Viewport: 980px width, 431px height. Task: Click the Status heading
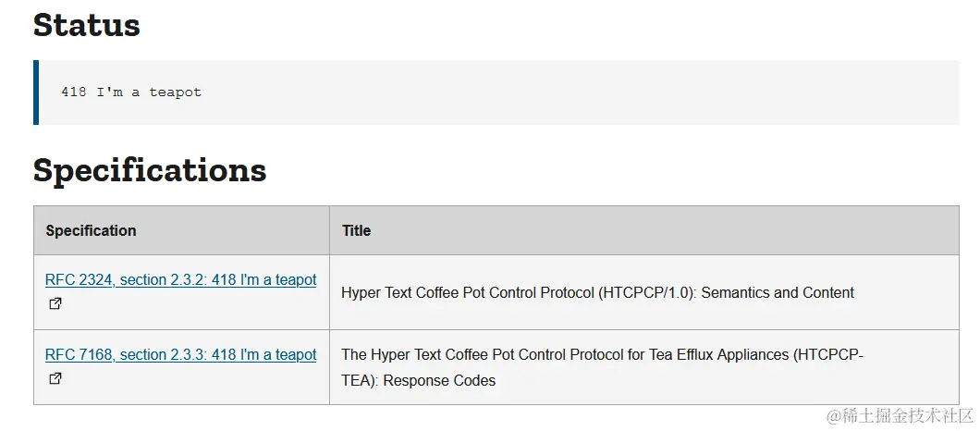87,25
